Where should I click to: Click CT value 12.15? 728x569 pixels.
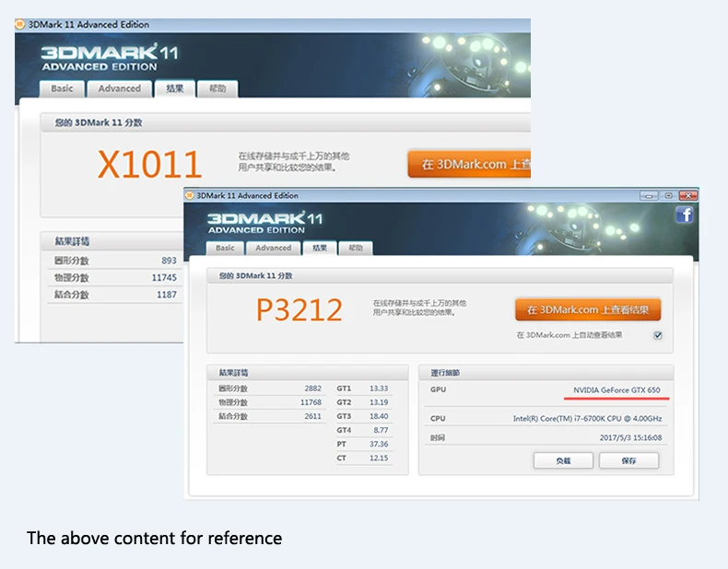point(379,458)
